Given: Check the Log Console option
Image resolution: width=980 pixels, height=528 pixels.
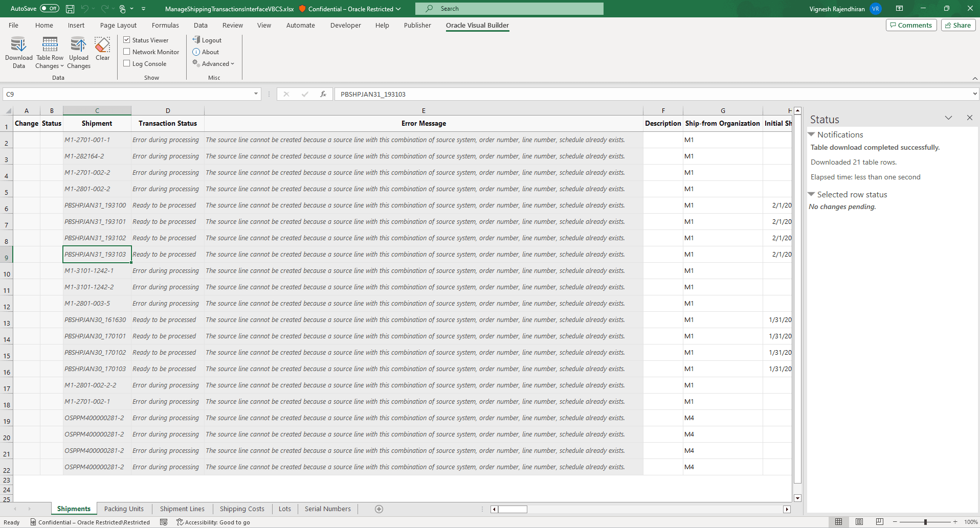Looking at the screenshot, I should coord(126,63).
